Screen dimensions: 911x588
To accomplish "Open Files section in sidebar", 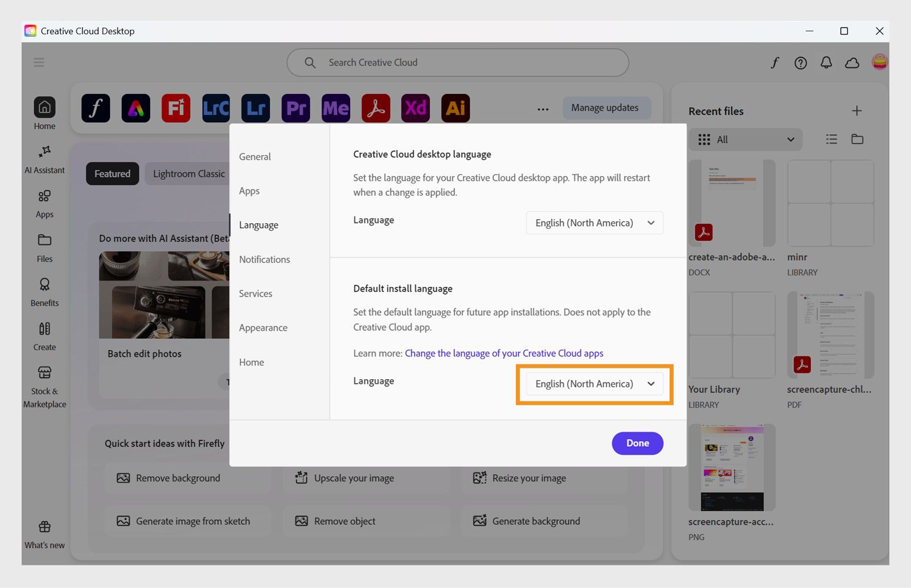I will [x=44, y=248].
